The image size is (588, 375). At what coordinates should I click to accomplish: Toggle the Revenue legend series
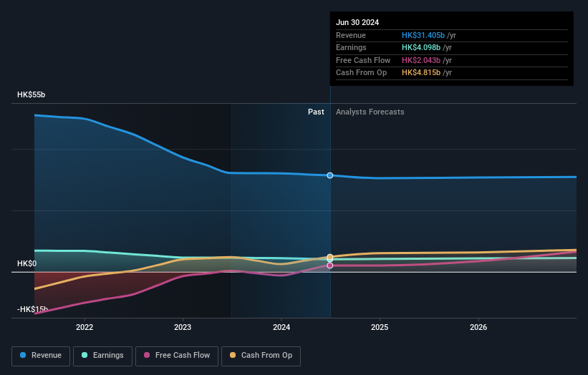pyautogui.click(x=41, y=356)
